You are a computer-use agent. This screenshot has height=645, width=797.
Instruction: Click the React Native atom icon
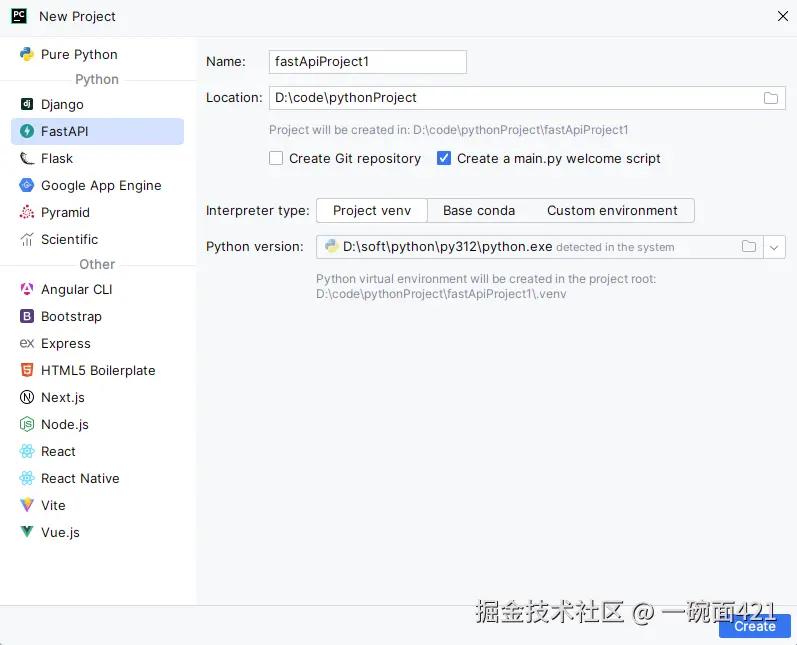[26, 478]
